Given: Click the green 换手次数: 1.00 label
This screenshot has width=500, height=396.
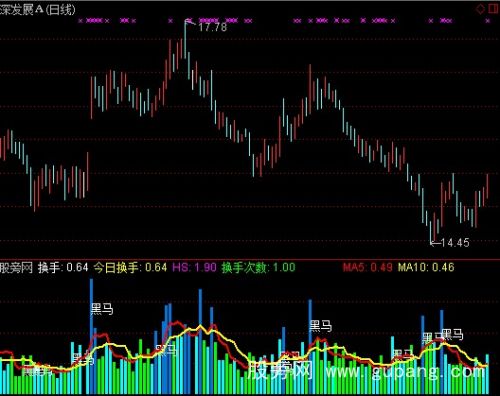Looking at the screenshot, I should point(258,267).
